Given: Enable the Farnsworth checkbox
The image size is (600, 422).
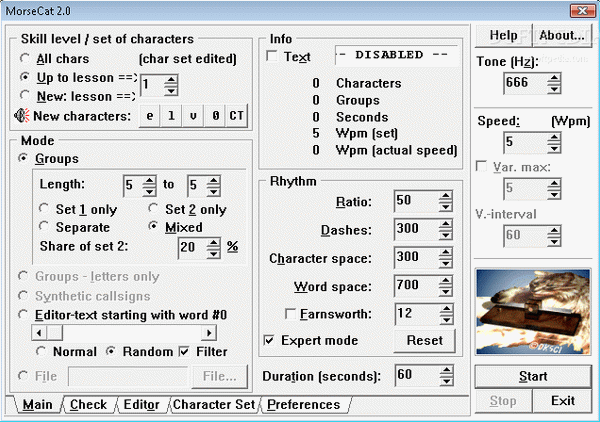Looking at the screenshot, I should (290, 314).
